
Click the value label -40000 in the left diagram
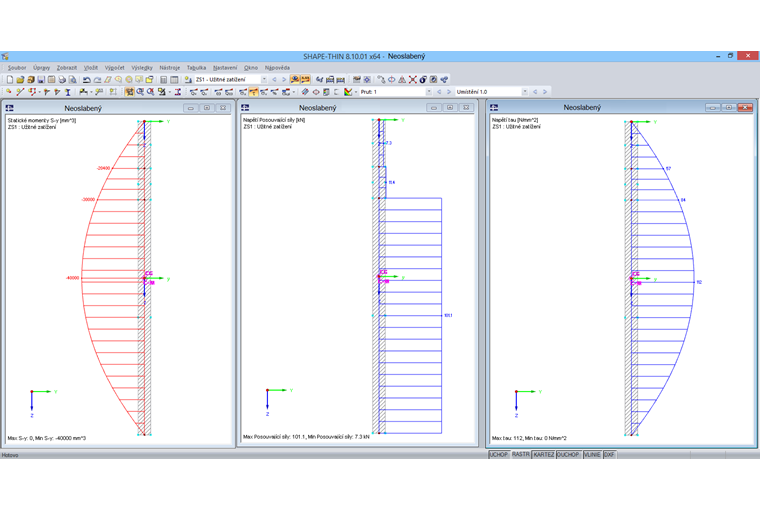[x=72, y=278]
